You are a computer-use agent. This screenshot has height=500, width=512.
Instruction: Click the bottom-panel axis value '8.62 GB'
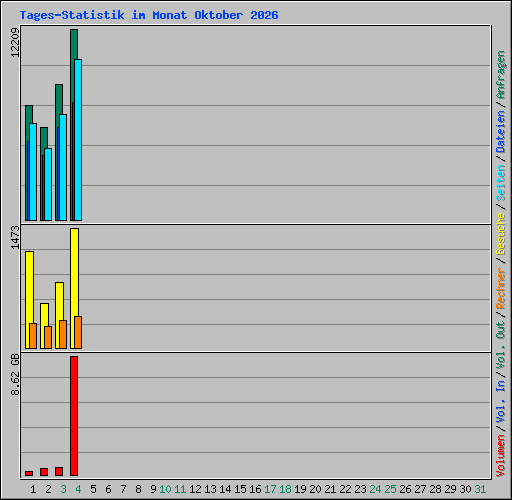[15, 375]
